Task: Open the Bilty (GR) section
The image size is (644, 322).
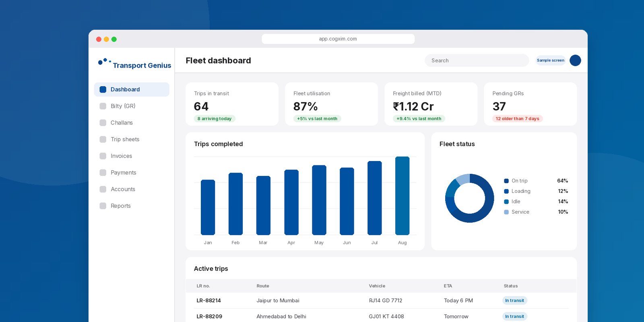Action: [132, 106]
